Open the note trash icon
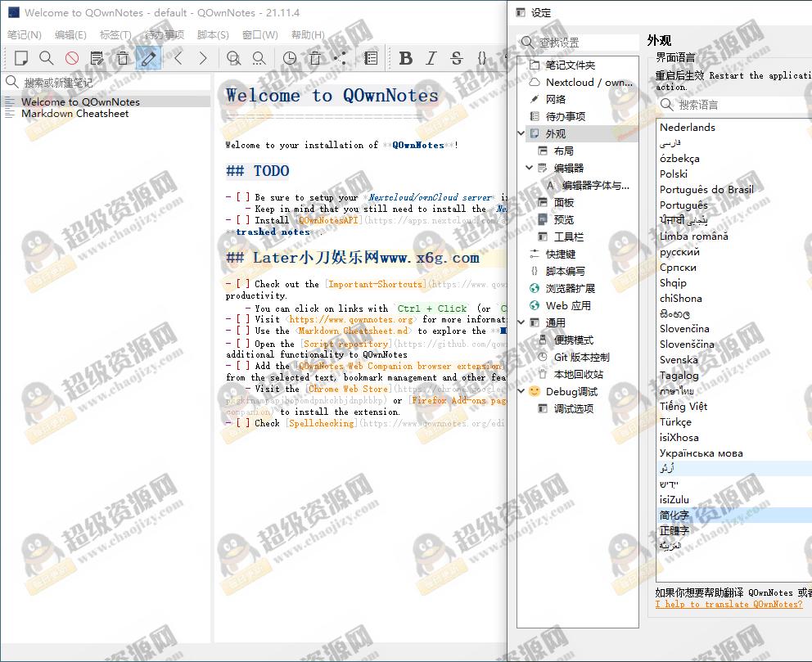The width and height of the screenshot is (812, 662). (314, 58)
